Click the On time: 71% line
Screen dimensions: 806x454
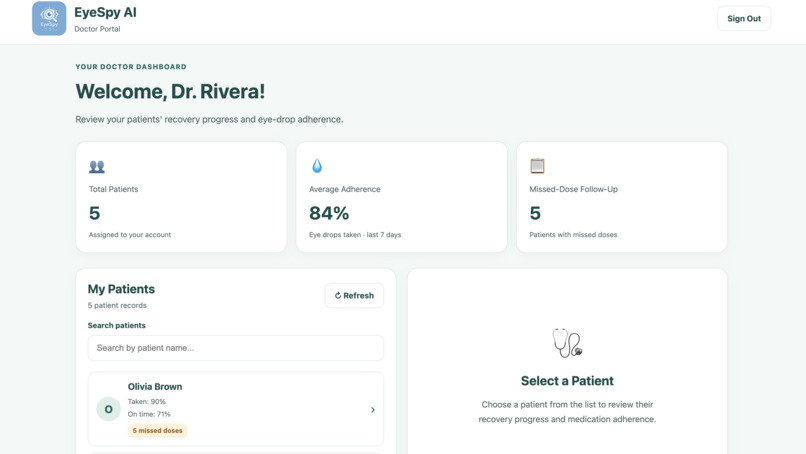click(149, 414)
